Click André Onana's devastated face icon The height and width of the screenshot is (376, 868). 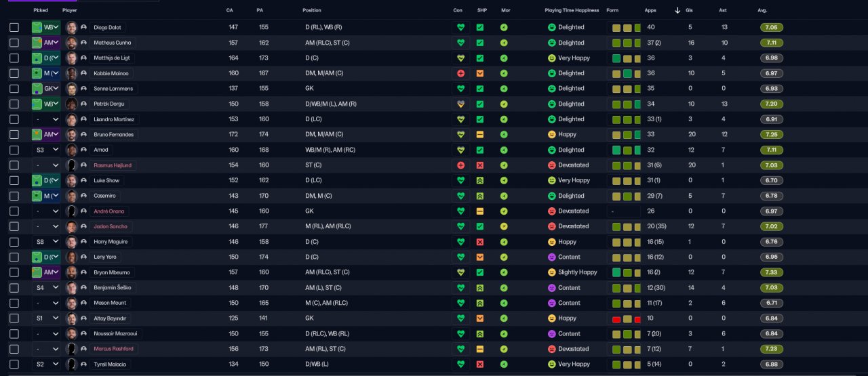(x=552, y=211)
